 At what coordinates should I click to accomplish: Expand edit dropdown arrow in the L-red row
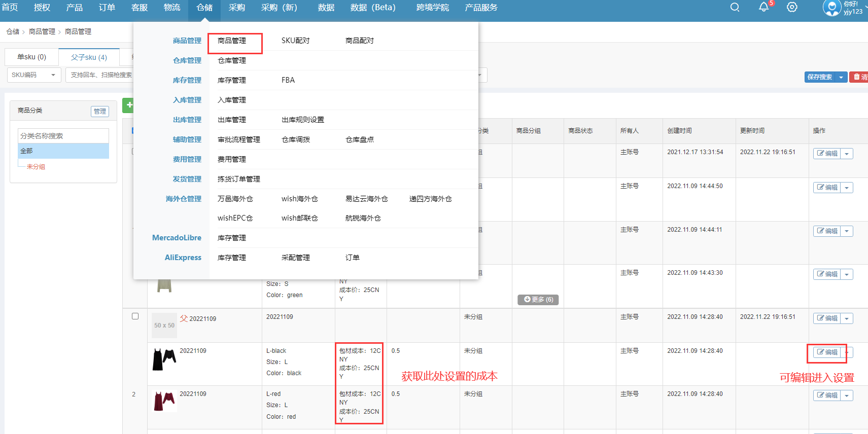(x=847, y=395)
